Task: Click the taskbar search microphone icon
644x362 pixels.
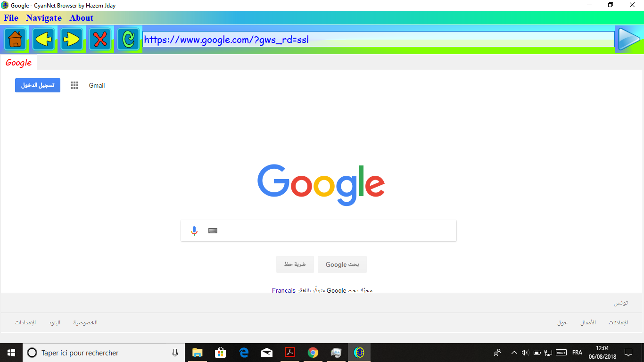Action: coord(175,353)
